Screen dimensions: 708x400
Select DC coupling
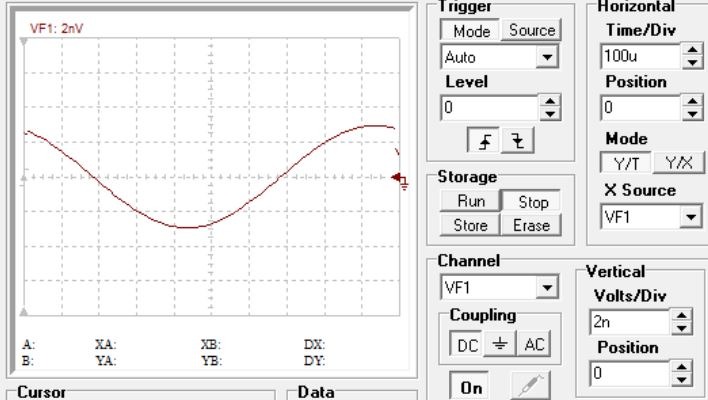(x=467, y=345)
